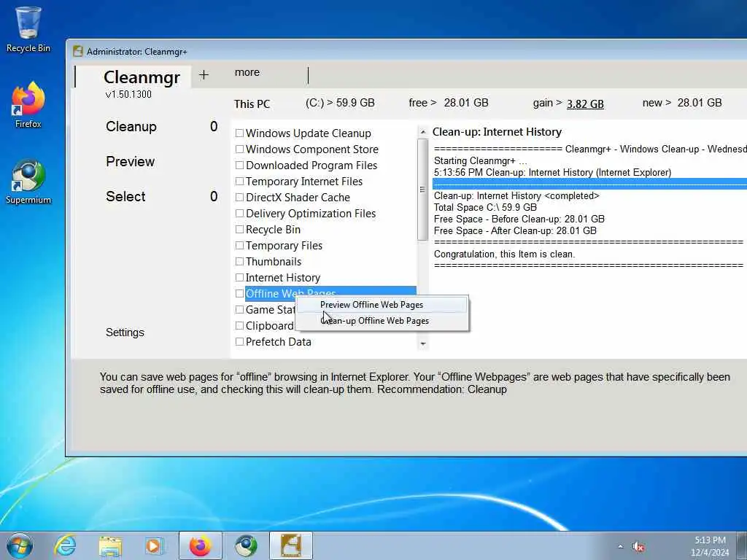Open Windows Media Player taskbar icon
The height and width of the screenshot is (560, 747).
(155, 545)
